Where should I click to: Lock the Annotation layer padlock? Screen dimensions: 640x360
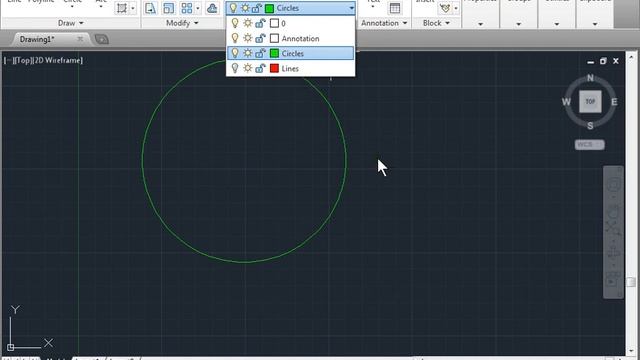260,38
